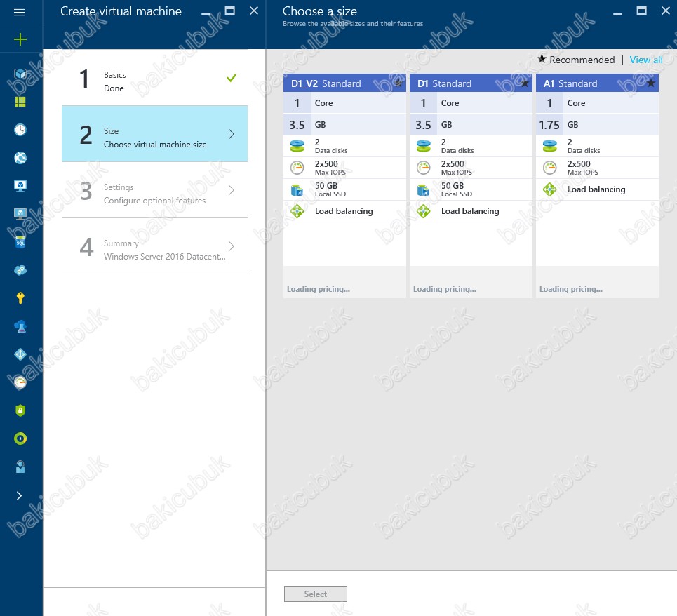Click Max IOPS gauge icon in D1 card

pos(423,168)
